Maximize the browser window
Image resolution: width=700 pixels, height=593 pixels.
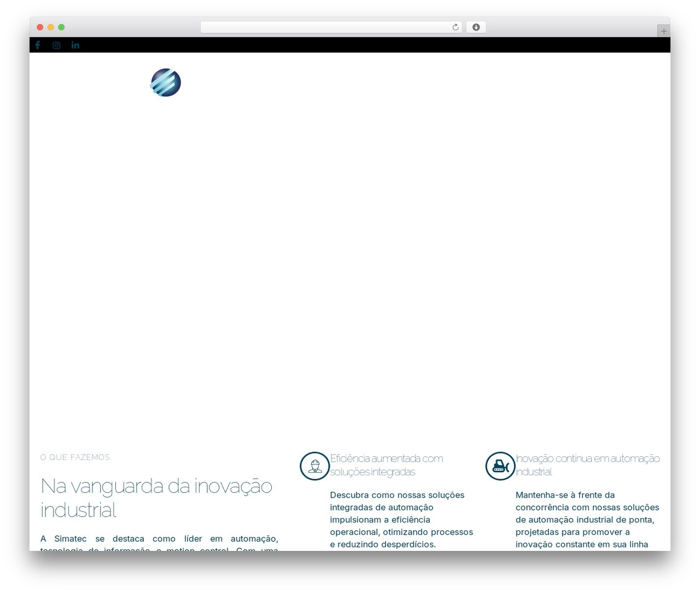click(61, 27)
